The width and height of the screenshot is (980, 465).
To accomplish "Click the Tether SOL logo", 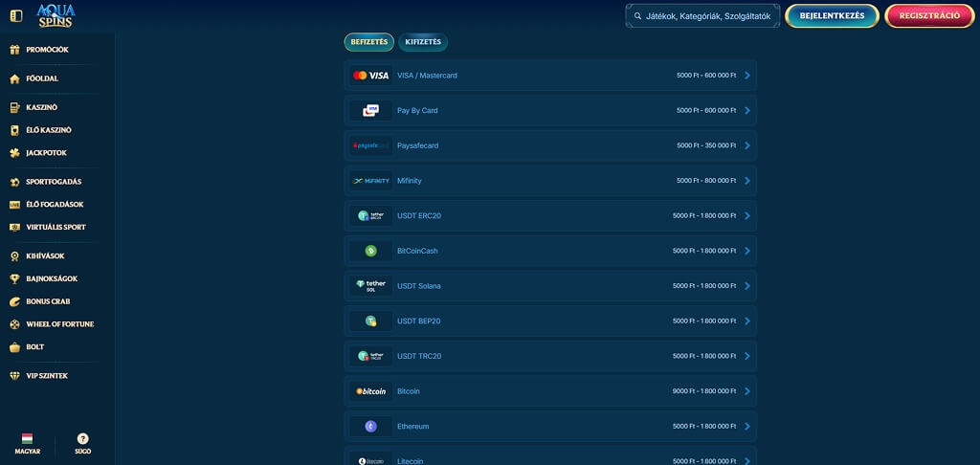I will pos(370,286).
